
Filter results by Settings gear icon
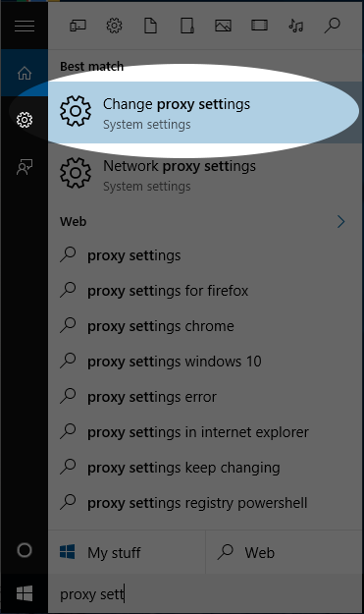click(x=114, y=27)
